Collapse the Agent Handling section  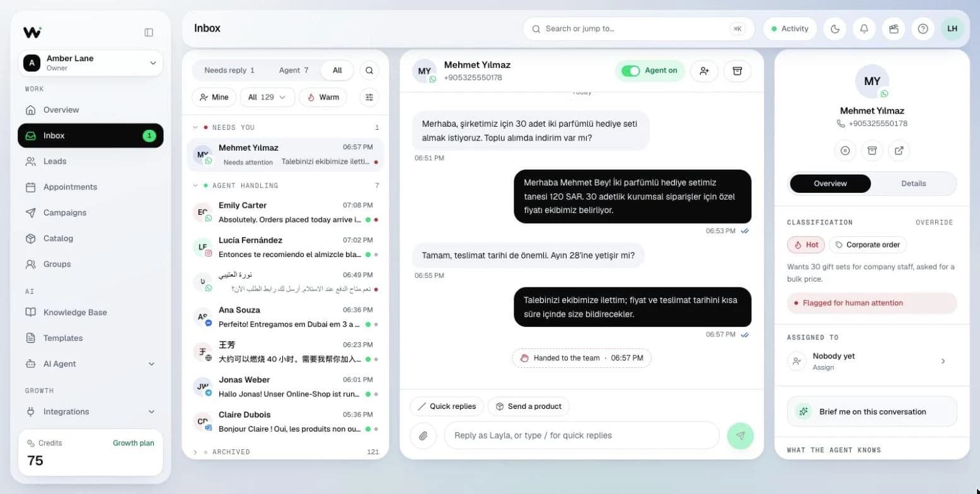click(195, 186)
